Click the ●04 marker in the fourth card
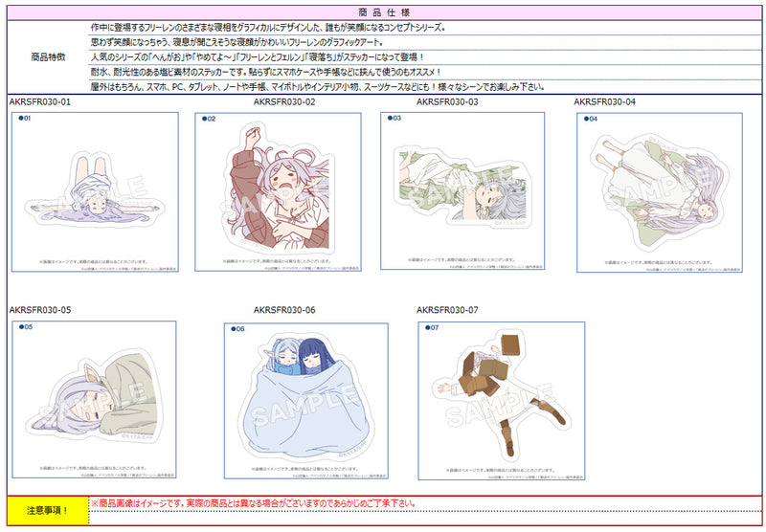Image resolution: width=766 pixels, height=532 pixels. (x=591, y=119)
